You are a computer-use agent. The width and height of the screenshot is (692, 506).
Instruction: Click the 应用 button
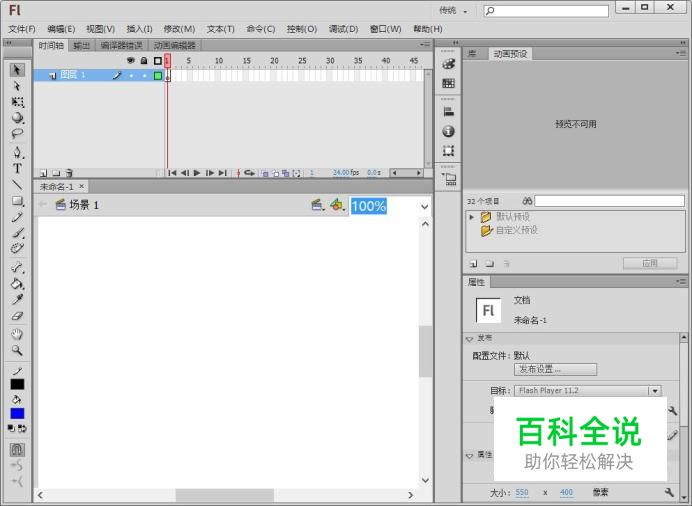point(650,263)
